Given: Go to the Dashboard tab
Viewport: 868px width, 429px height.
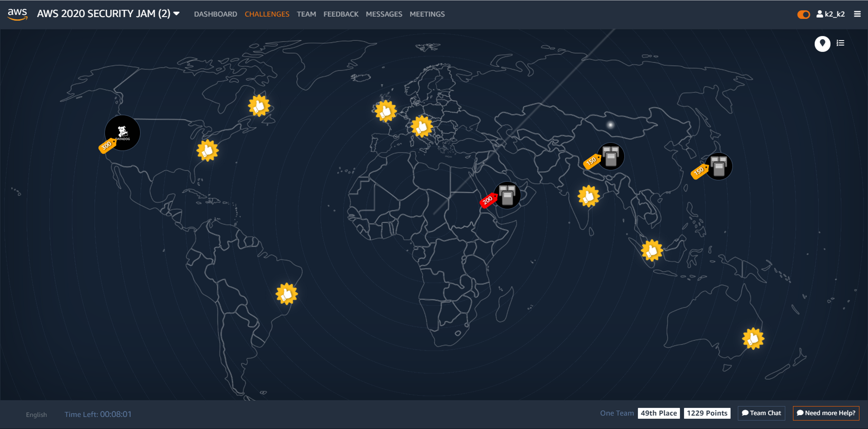Looking at the screenshot, I should tap(215, 14).
